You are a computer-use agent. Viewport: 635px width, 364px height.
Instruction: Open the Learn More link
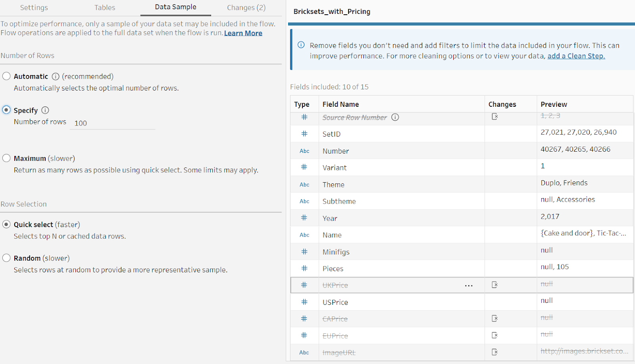tap(243, 33)
